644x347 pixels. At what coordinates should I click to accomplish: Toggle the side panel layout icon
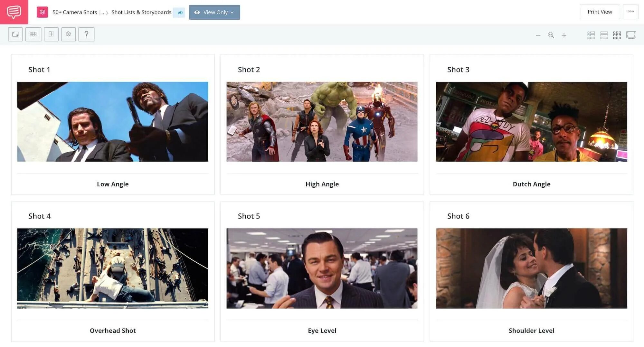pos(51,34)
